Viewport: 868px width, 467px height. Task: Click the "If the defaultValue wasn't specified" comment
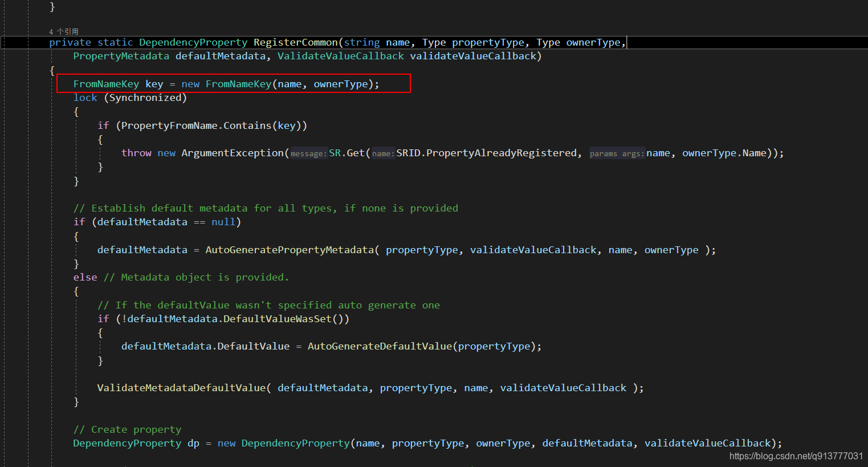click(268, 305)
